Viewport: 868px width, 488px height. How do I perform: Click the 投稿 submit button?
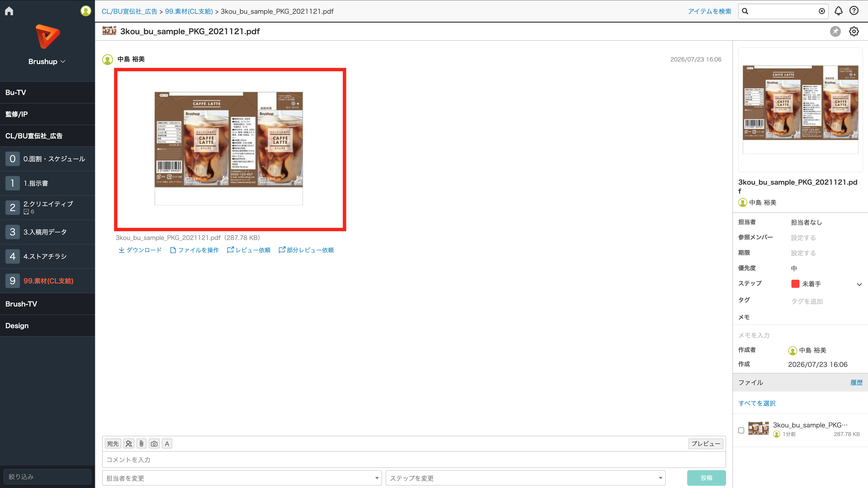tap(706, 478)
